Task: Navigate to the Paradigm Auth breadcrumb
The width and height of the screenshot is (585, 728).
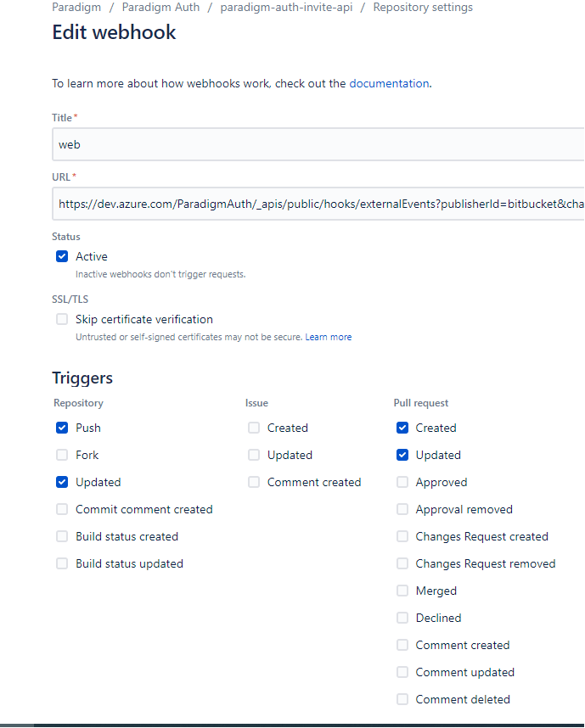Action: click(x=160, y=7)
